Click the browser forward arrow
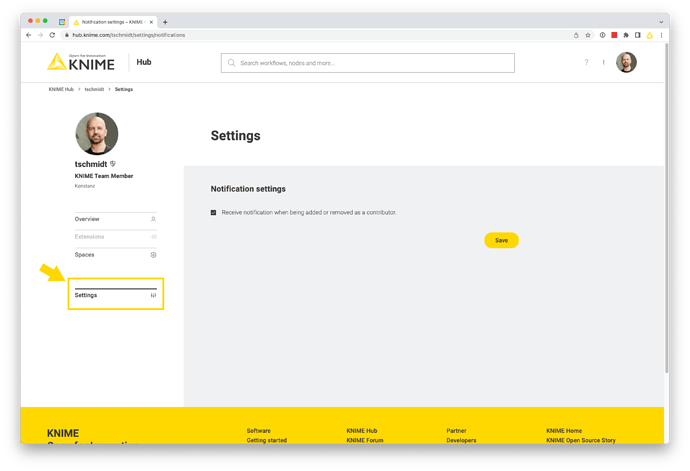 pos(40,35)
